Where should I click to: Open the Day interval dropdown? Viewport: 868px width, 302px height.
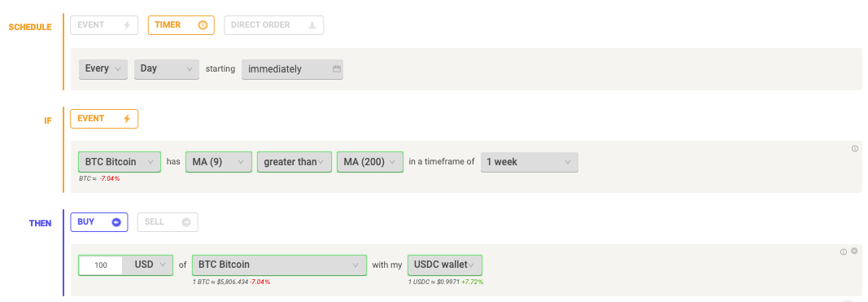167,69
